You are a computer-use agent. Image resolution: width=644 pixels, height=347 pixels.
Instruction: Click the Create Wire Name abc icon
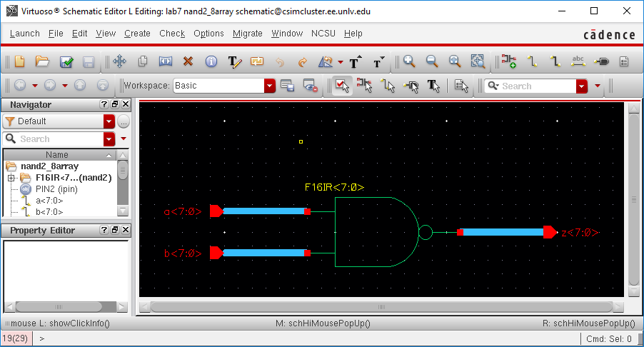point(578,61)
